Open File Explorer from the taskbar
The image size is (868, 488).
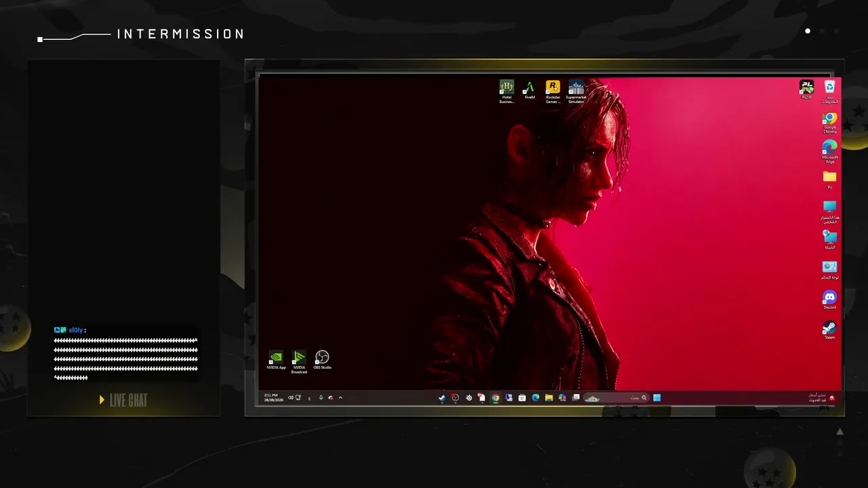(x=549, y=398)
